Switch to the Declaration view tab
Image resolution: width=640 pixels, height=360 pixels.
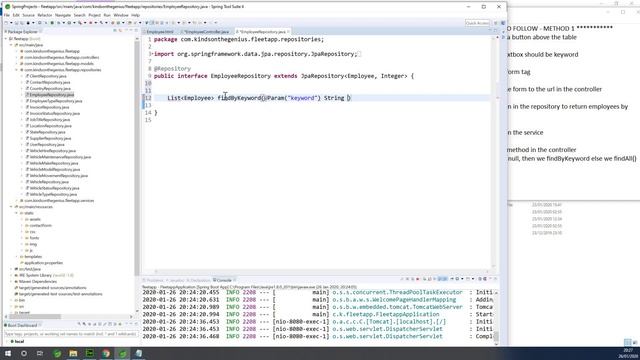[x=200, y=280]
